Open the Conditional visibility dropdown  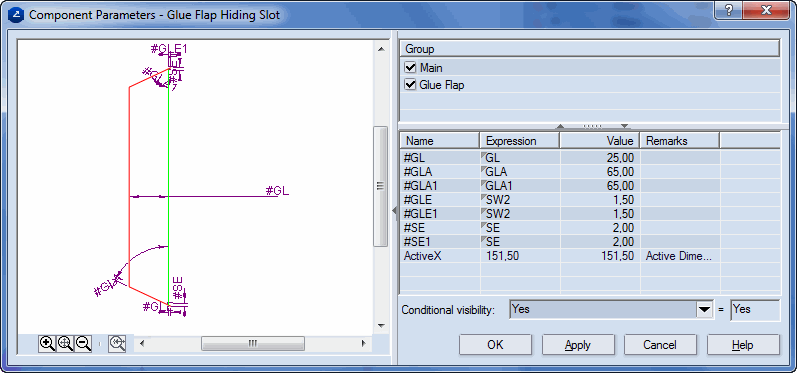[x=704, y=309]
